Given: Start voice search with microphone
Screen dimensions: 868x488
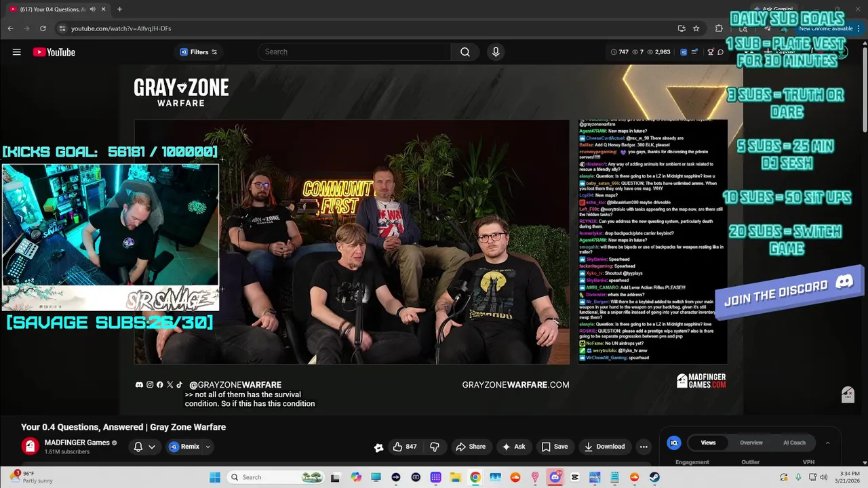Looking at the screenshot, I should click(496, 52).
